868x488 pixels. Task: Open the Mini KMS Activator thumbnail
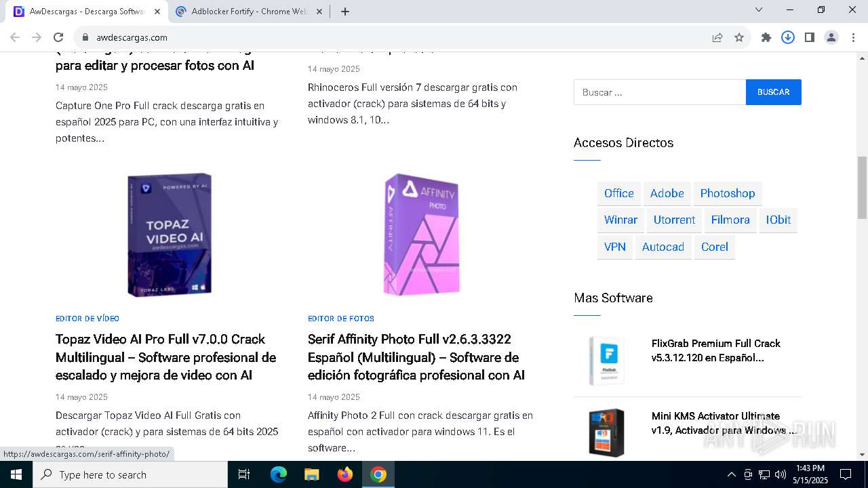coord(606,432)
